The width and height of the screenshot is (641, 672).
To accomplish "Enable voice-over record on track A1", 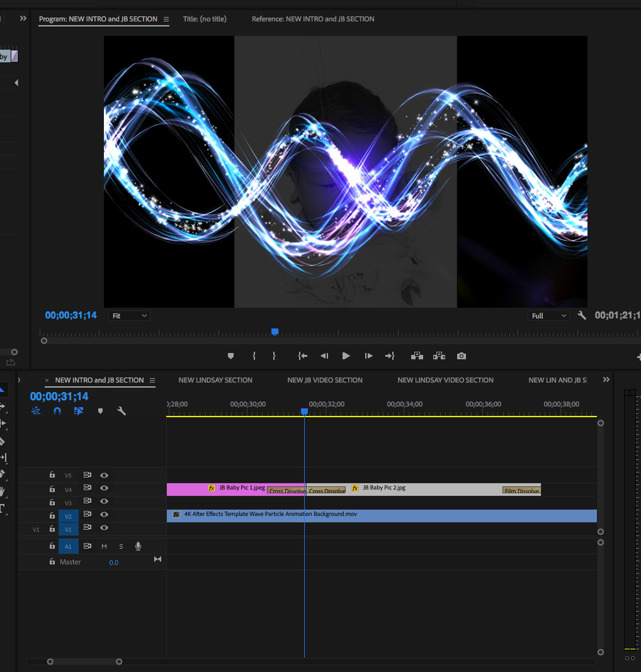I will 138,546.
